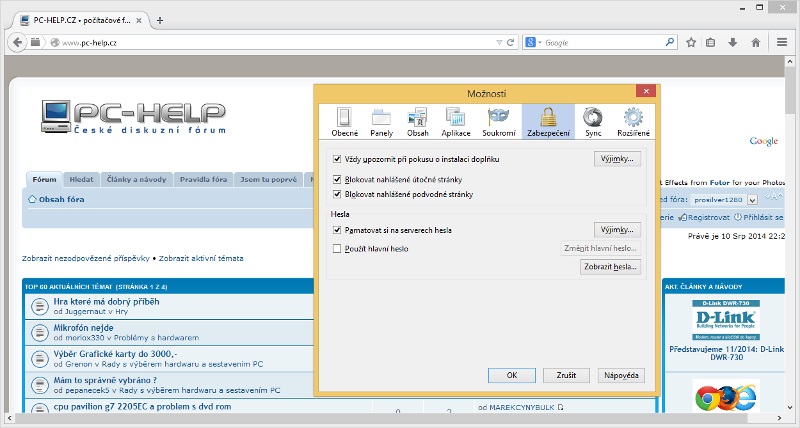Image resolution: width=800 pixels, height=428 pixels.
Task: Open the Obecné settings pane
Action: (x=345, y=121)
